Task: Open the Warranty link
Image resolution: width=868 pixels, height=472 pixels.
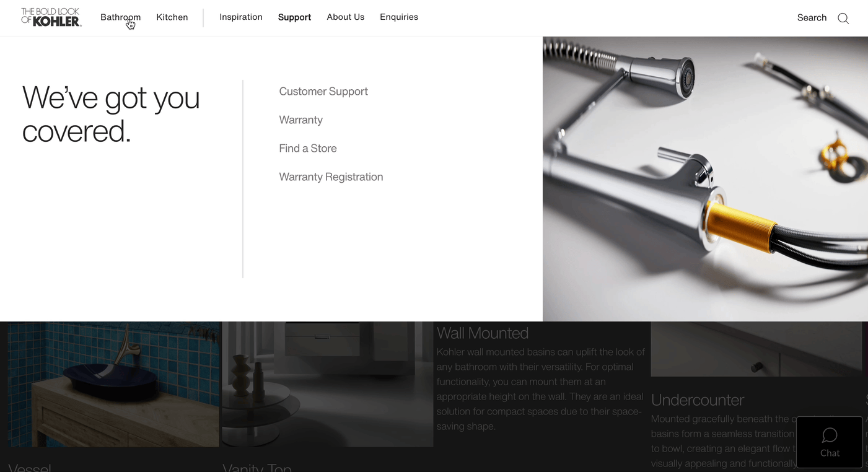Action: click(300, 120)
